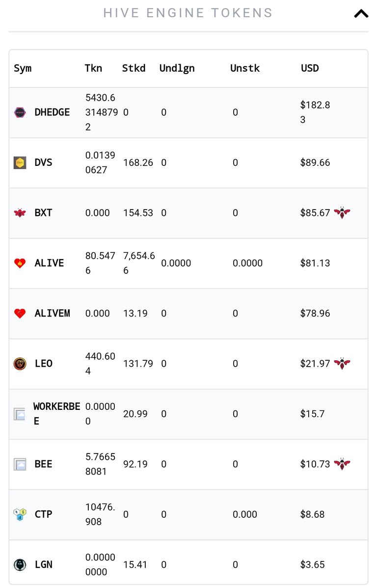The height and width of the screenshot is (588, 377).
Task: Sort by the USD column header
Action: (x=310, y=68)
